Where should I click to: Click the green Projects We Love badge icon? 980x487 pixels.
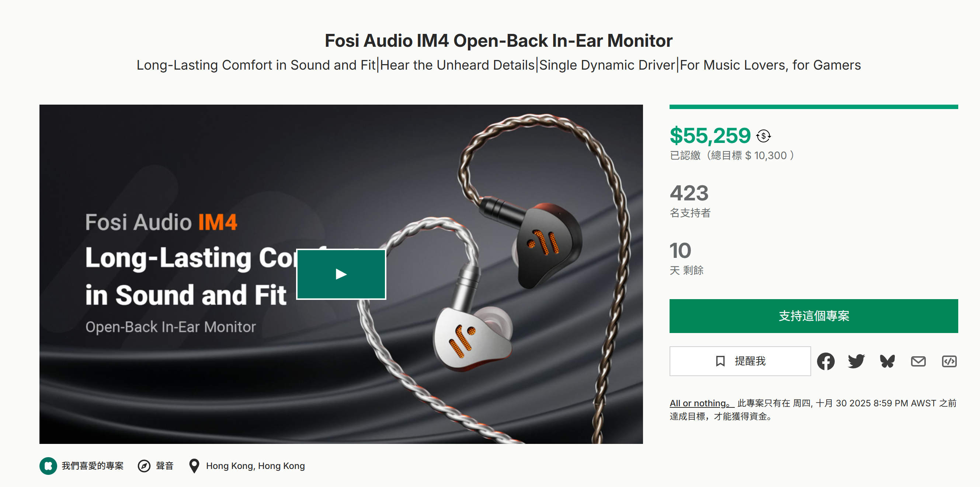coord(48,466)
